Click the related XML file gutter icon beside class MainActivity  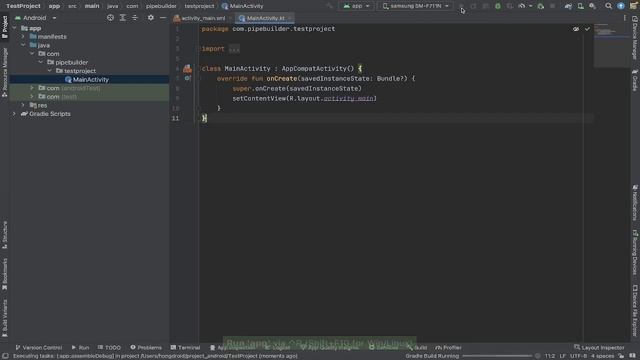187,69
